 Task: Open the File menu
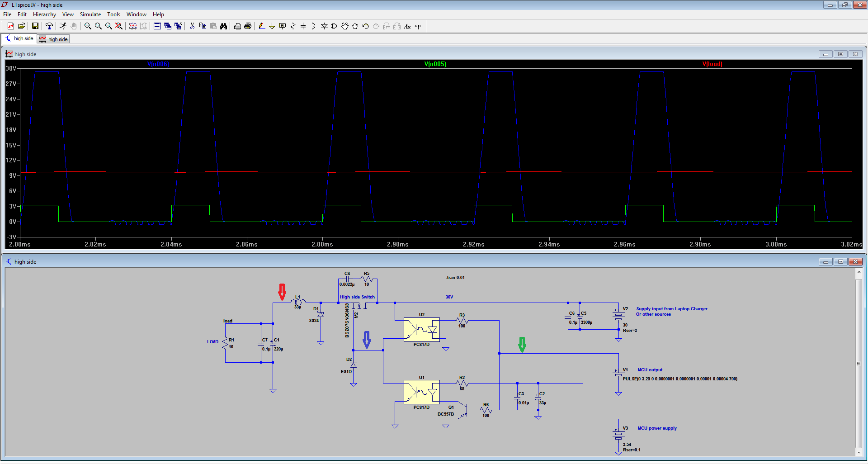click(x=7, y=14)
